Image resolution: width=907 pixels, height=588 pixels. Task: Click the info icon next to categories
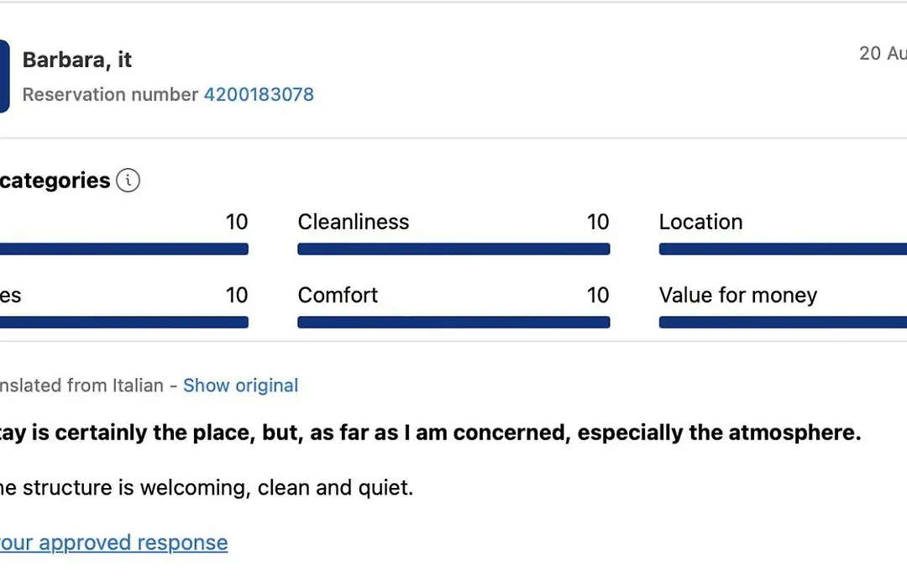pos(128,180)
